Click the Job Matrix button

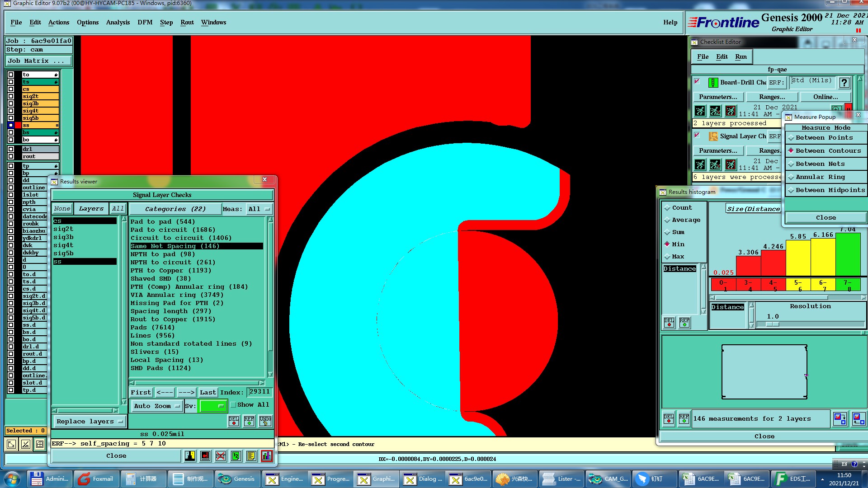pyautogui.click(x=38, y=61)
